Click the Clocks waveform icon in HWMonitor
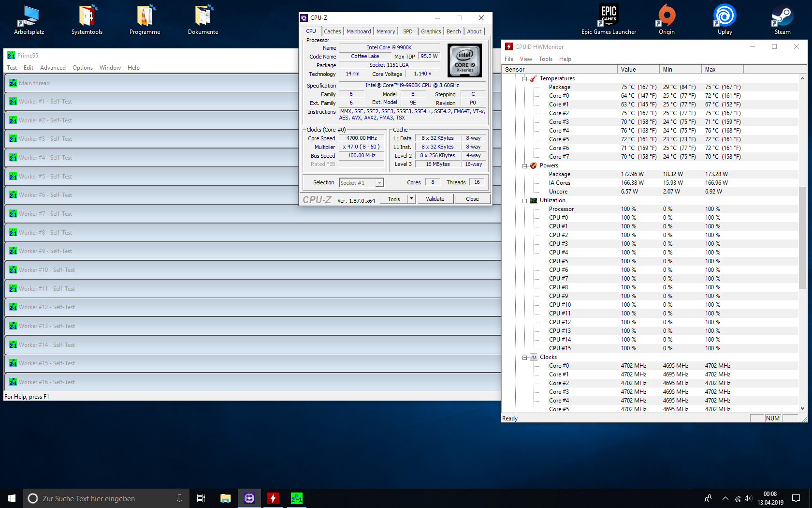812x508 pixels. (534, 357)
